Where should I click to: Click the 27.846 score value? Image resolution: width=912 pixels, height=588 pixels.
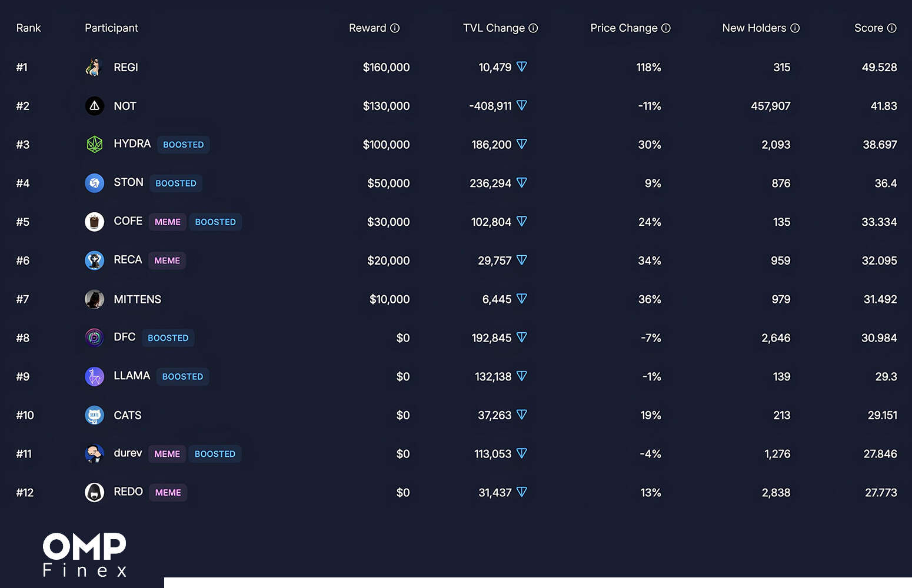pyautogui.click(x=880, y=454)
